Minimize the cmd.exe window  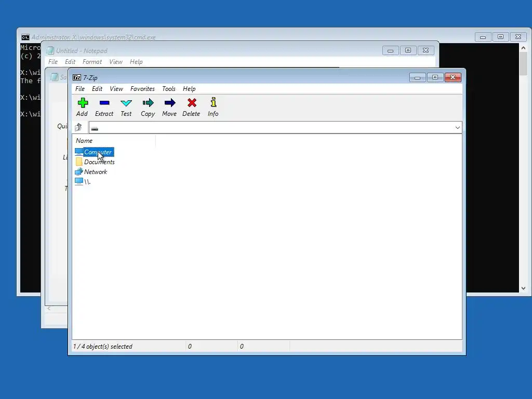point(483,37)
